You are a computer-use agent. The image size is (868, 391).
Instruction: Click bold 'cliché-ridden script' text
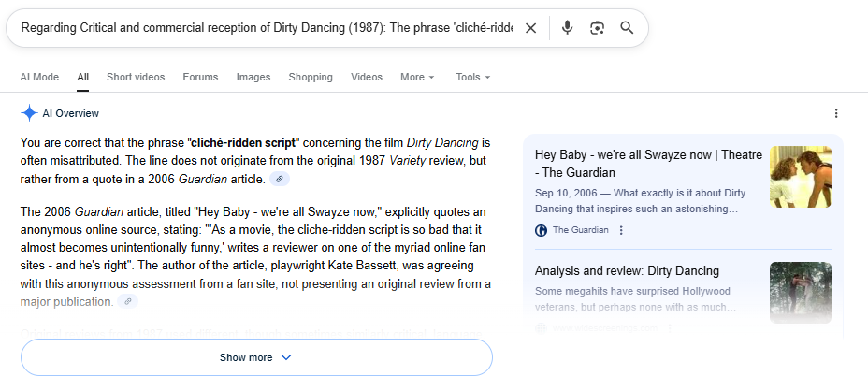pyautogui.click(x=243, y=143)
